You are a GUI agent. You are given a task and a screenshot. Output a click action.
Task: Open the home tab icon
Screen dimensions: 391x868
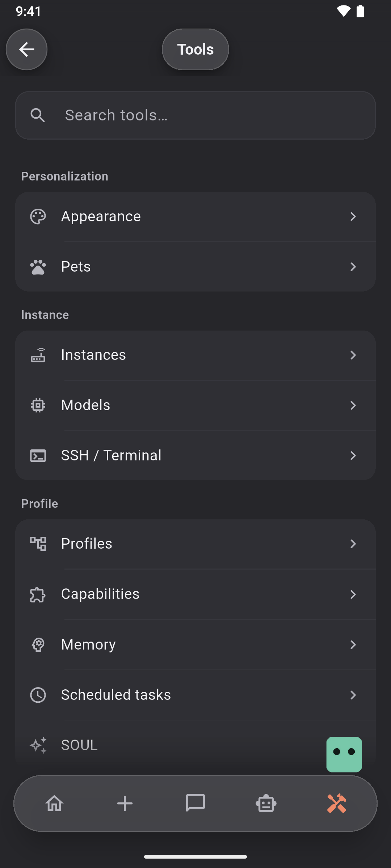(54, 803)
